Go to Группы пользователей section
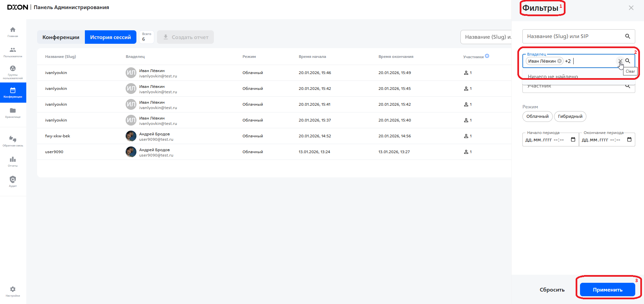This screenshot has height=304, width=644. pos(13,72)
